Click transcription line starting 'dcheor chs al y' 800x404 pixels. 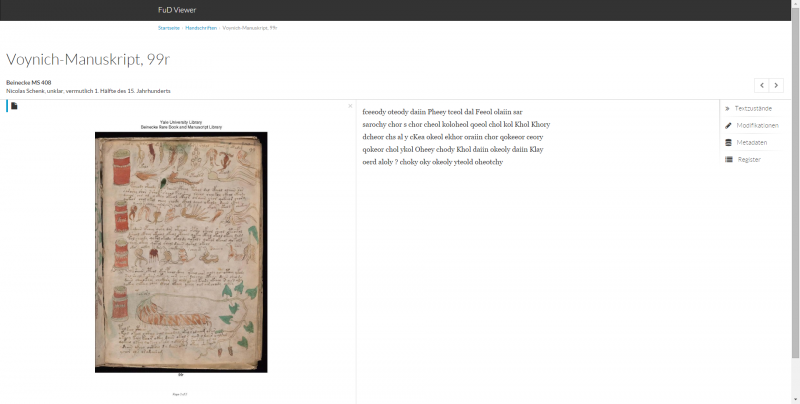(x=453, y=137)
